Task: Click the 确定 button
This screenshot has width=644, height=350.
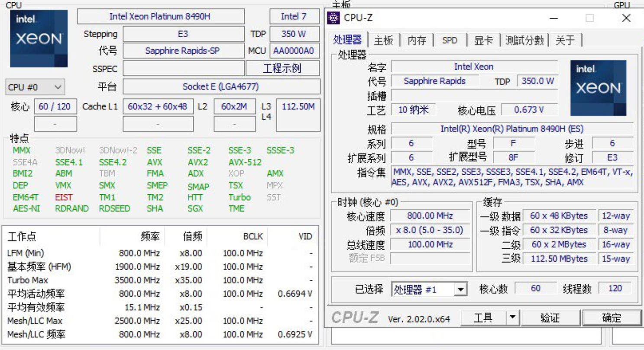Action: point(612,318)
